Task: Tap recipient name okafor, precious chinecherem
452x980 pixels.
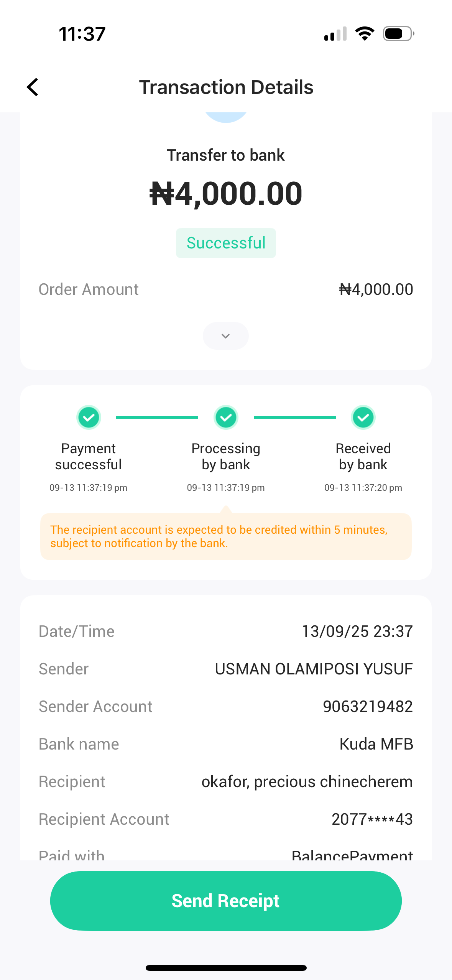Action: click(x=307, y=781)
